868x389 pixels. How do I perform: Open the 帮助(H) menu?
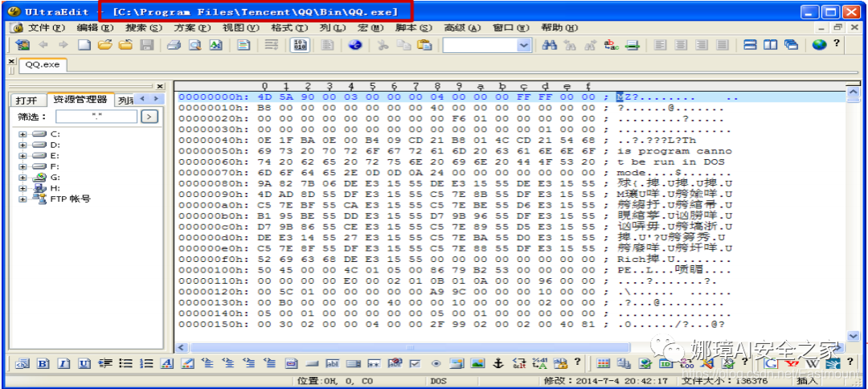559,27
